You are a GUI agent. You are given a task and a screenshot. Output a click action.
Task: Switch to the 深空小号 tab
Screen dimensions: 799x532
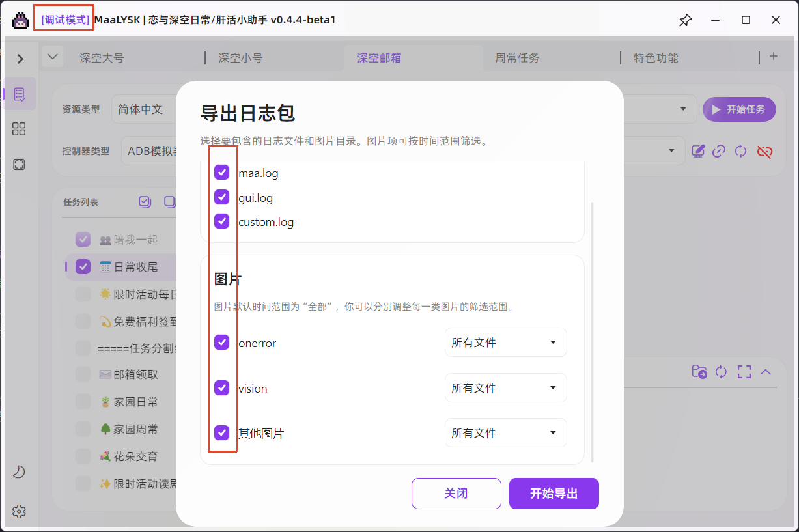(x=240, y=58)
